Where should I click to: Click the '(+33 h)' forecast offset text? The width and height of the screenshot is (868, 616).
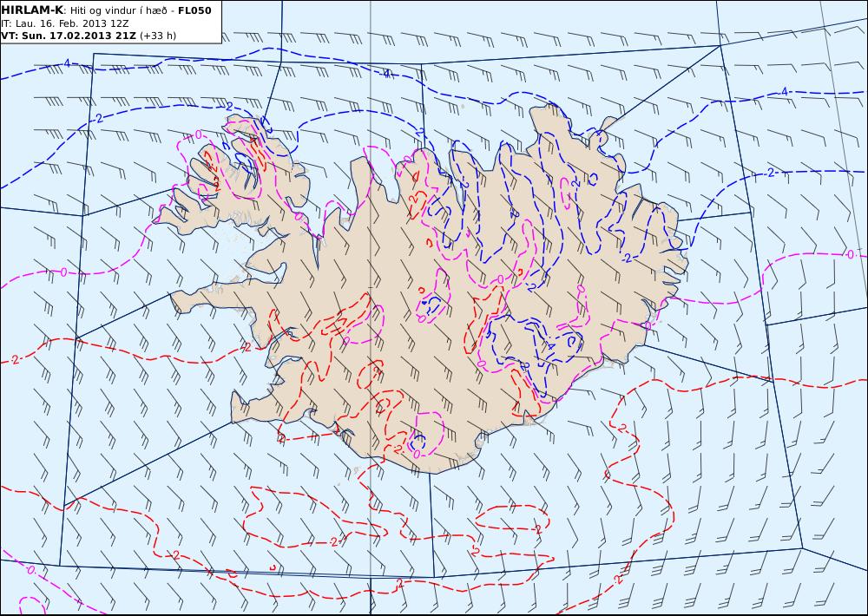click(x=158, y=36)
